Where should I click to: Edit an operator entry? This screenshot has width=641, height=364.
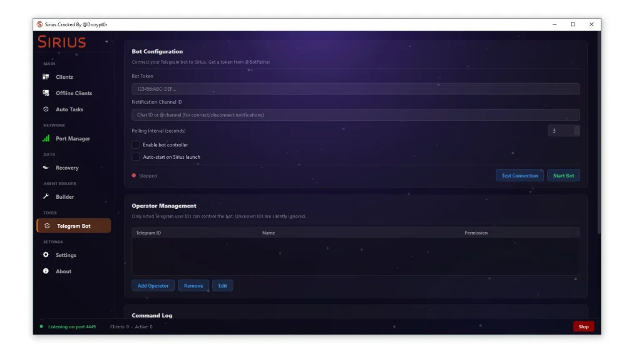(x=223, y=285)
